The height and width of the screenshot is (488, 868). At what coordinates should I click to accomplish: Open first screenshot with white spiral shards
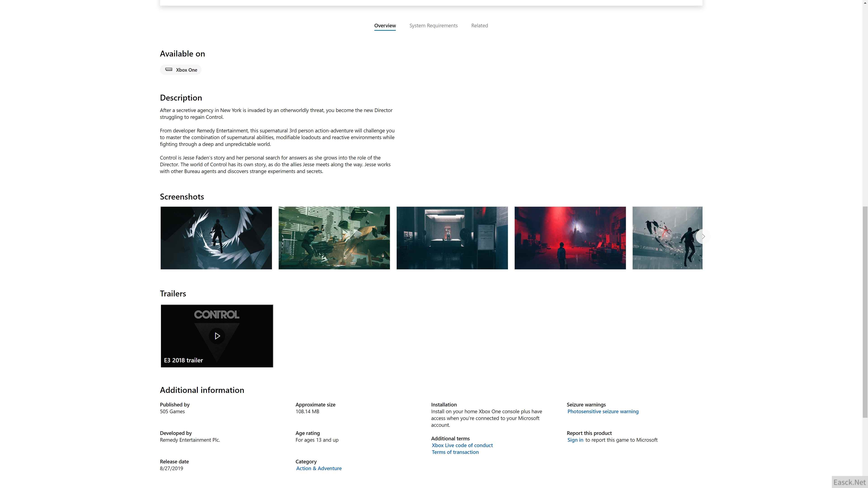(216, 238)
